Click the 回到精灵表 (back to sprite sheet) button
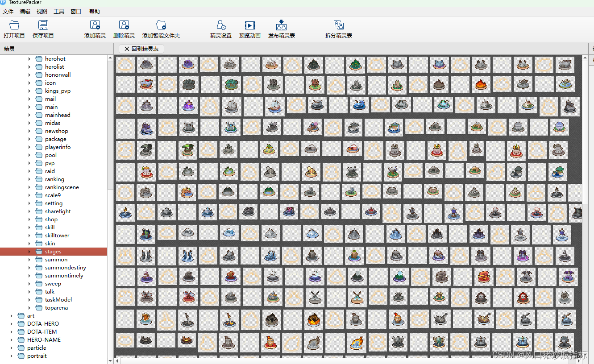 point(141,49)
